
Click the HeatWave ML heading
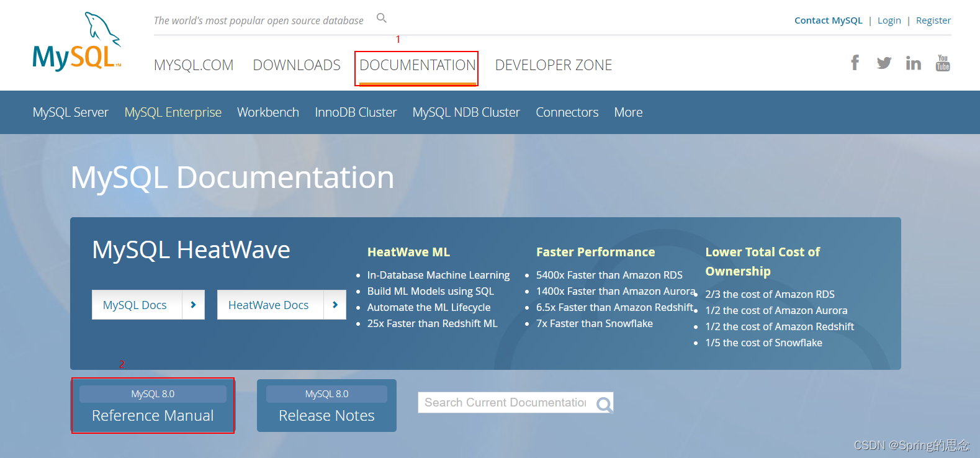(408, 252)
